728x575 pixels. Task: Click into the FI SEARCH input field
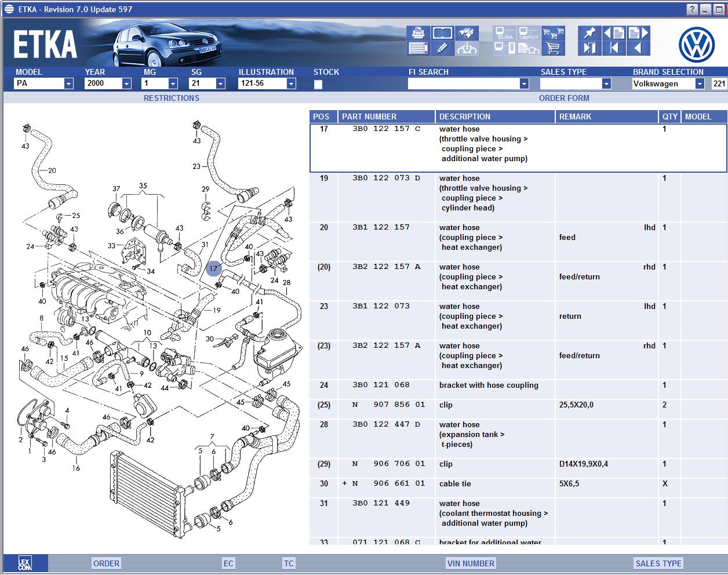pos(463,83)
